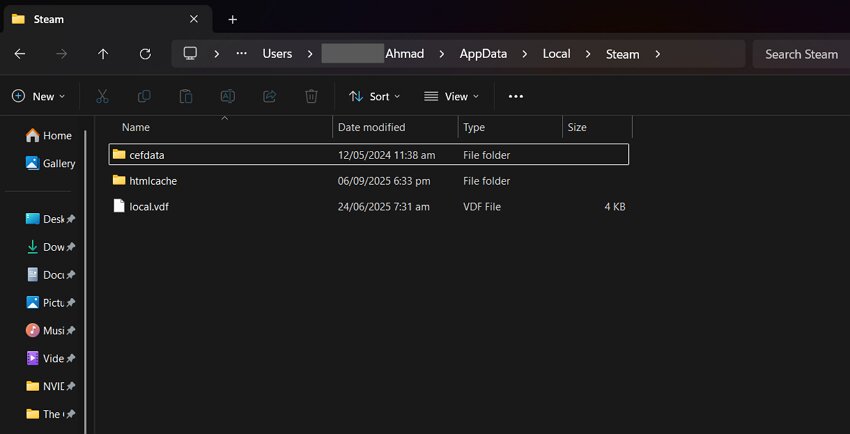Refresh the Steam folder view
The image size is (850, 434).
(x=145, y=54)
